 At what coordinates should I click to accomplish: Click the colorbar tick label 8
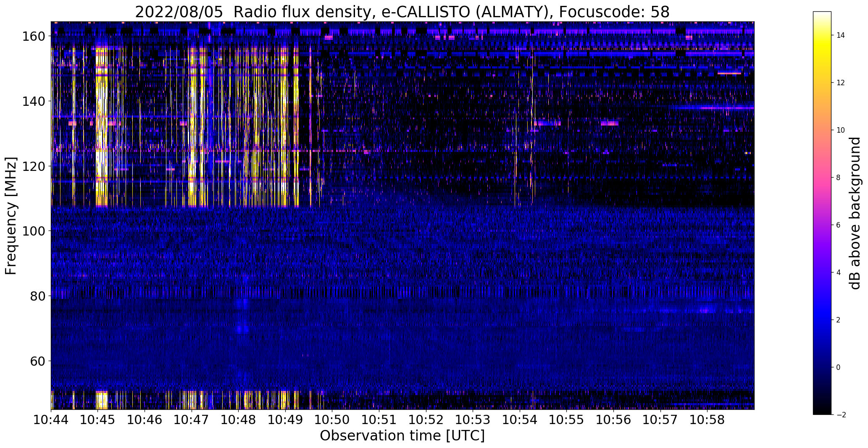pyautogui.click(x=838, y=178)
